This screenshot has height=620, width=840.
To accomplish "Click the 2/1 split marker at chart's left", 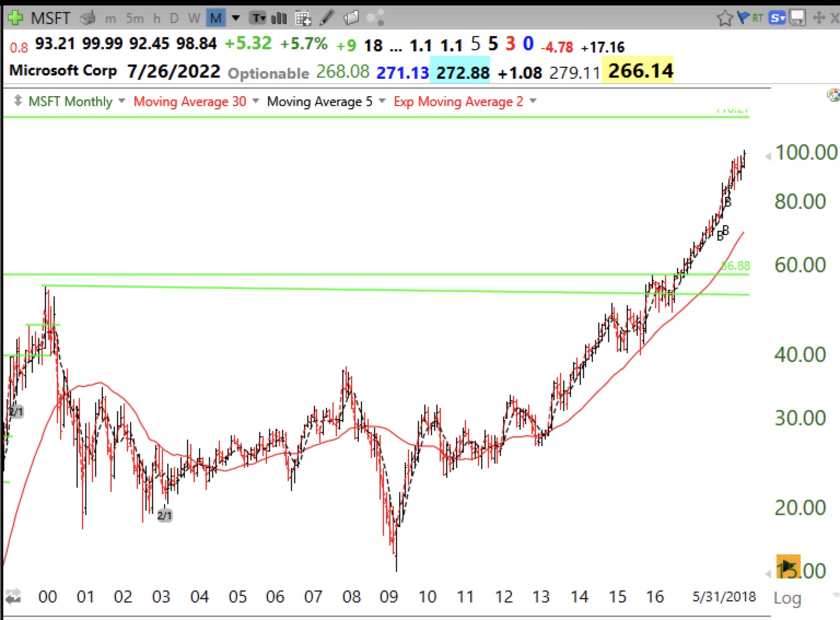I will tap(16, 412).
